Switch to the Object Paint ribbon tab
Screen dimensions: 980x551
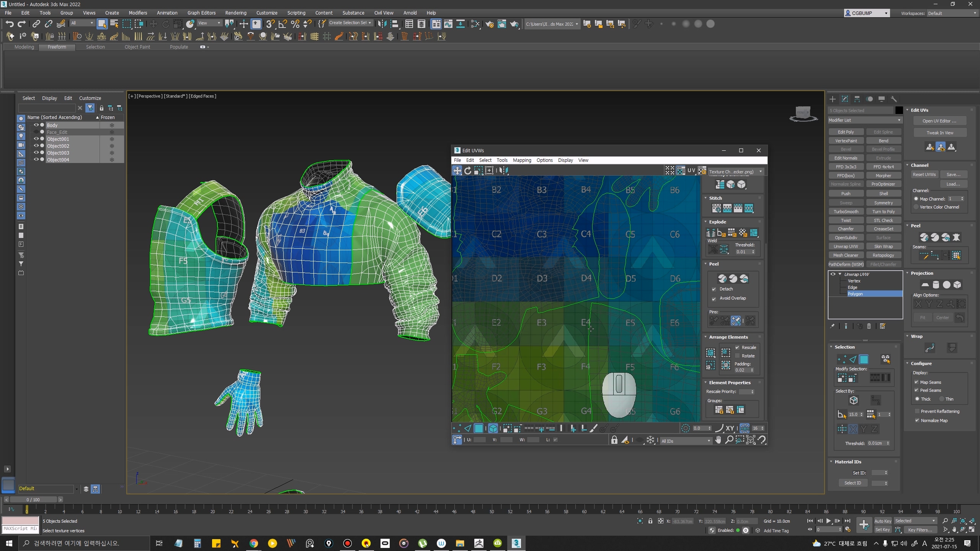tap(137, 47)
